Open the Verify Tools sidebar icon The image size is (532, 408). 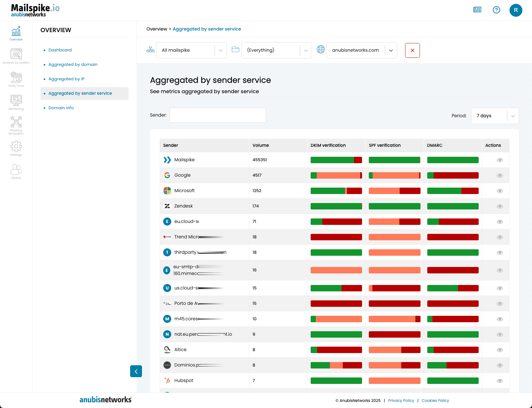click(16, 79)
